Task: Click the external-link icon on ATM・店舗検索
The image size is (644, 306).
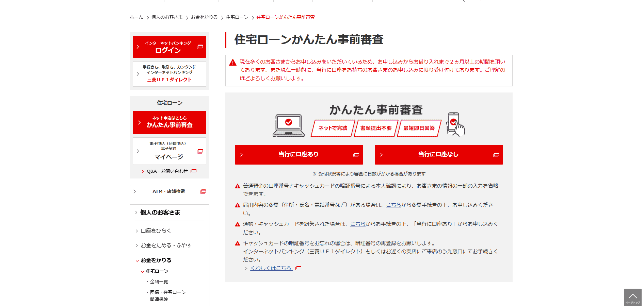Action: (203, 191)
